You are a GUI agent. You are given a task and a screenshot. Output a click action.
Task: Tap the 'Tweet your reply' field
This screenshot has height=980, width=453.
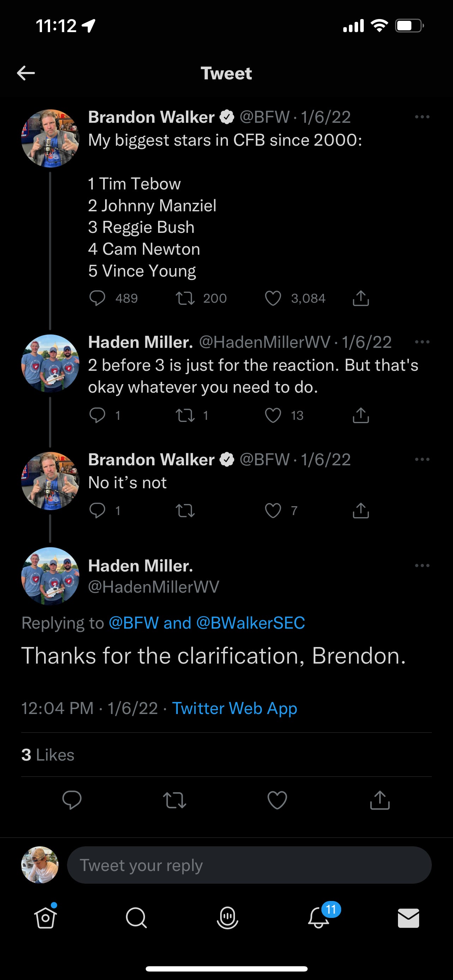pos(249,865)
